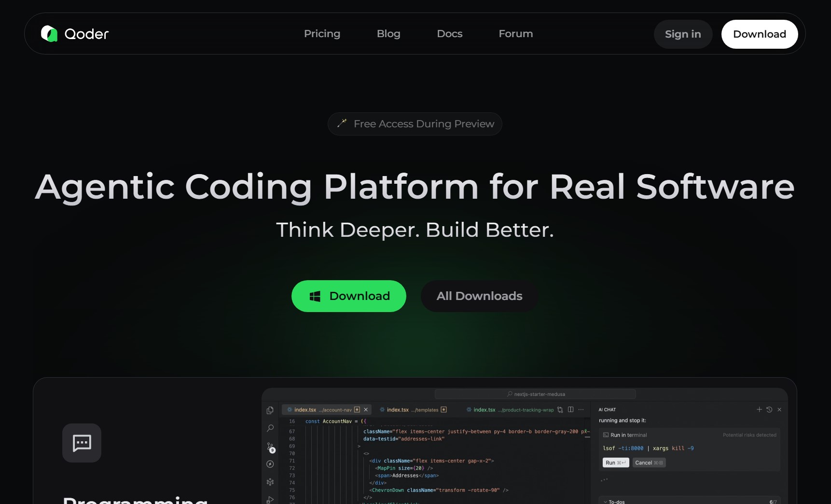This screenshot has width=831, height=504.
Task: Click the compass icon in IDE sidebar
Action: point(270,464)
